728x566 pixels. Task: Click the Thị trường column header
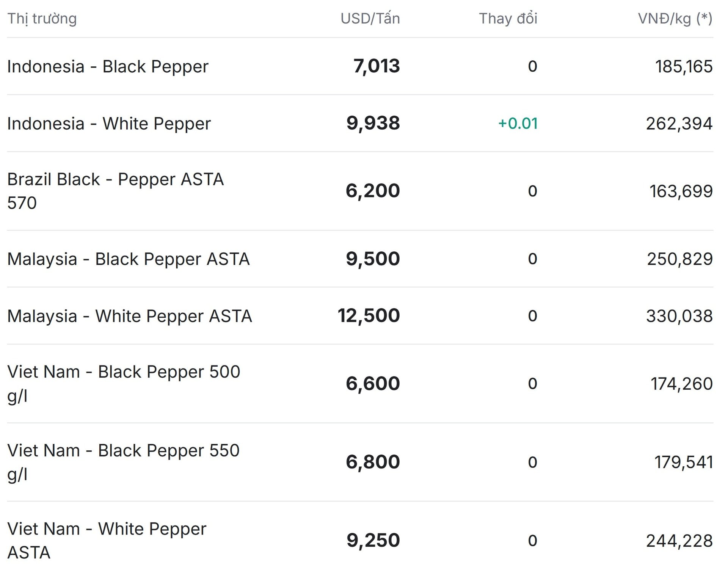point(42,19)
